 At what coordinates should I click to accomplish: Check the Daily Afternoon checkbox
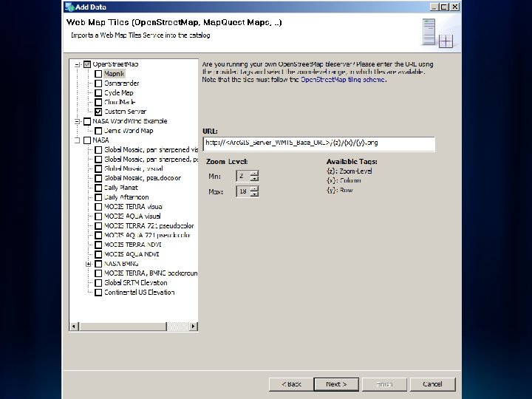pos(98,197)
